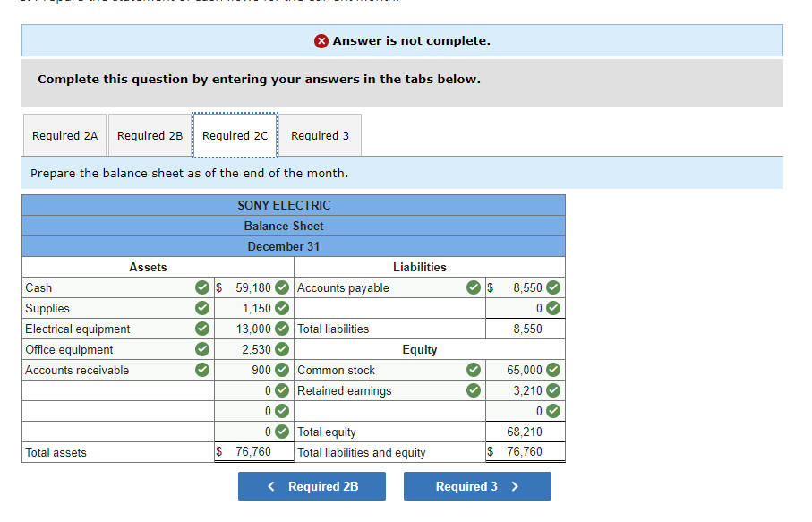Click green checkmark beside Electrical equipment label

(202, 329)
